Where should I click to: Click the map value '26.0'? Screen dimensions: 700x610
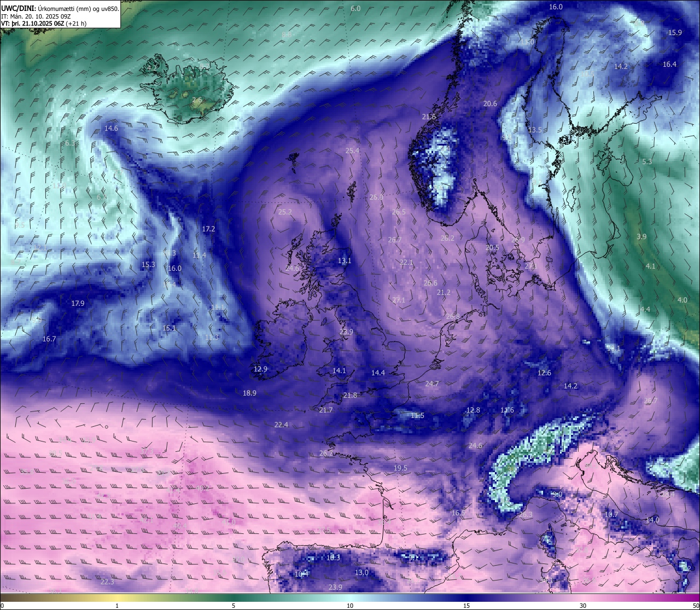[376, 197]
